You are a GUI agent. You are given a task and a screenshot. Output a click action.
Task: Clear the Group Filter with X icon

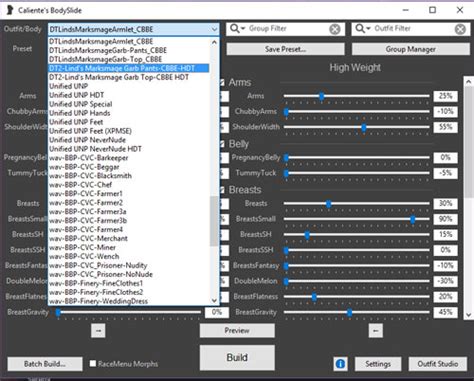tap(335, 29)
